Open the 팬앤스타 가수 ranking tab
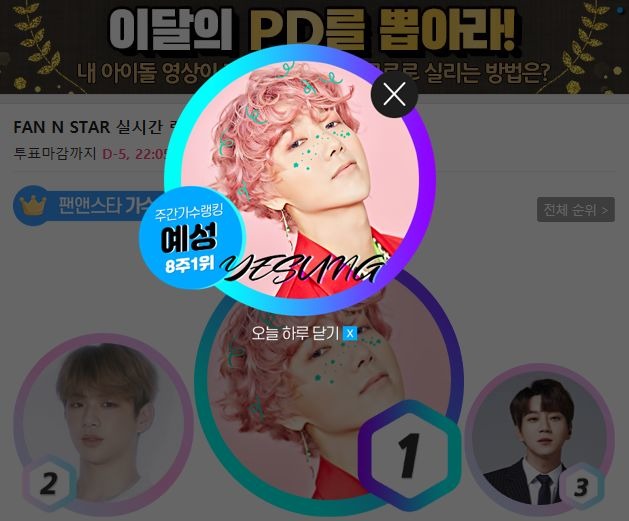Viewport: 629px width, 521px height. 86,205
